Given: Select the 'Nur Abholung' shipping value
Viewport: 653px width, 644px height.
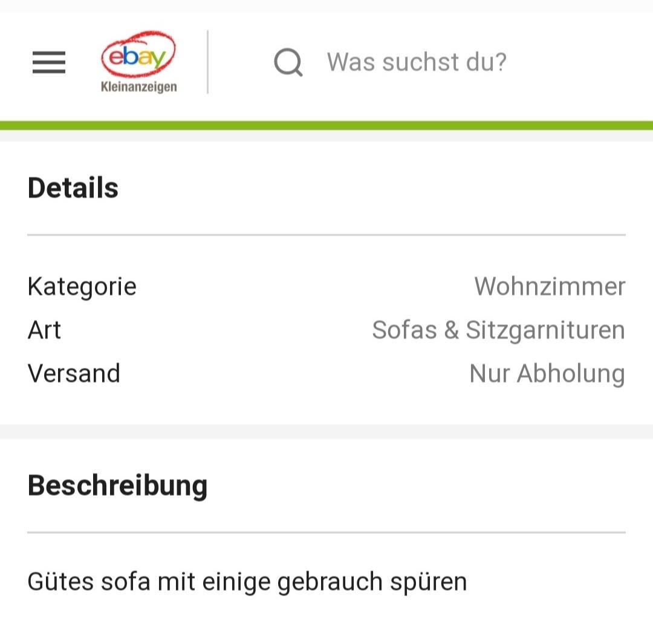Looking at the screenshot, I should 547,374.
